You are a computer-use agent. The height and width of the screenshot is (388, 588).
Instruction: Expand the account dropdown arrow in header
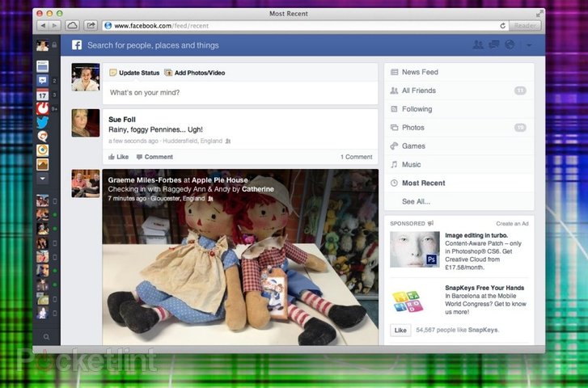click(x=529, y=45)
